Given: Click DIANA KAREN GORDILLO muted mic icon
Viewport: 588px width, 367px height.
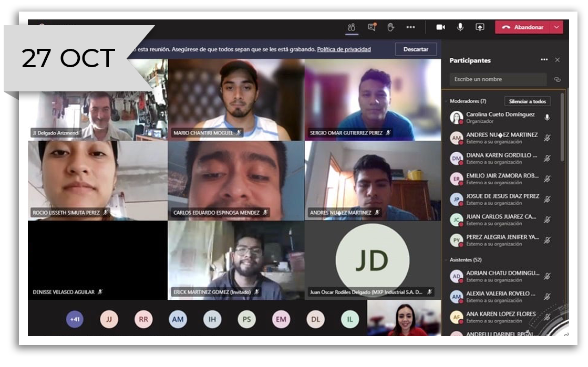Looking at the screenshot, I should [x=547, y=158].
